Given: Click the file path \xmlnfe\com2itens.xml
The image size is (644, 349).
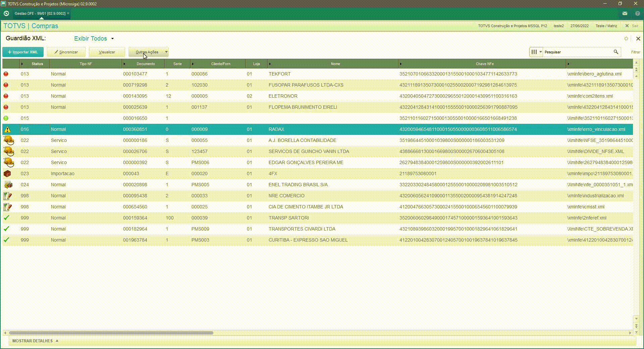Looking at the screenshot, I should [x=590, y=96].
